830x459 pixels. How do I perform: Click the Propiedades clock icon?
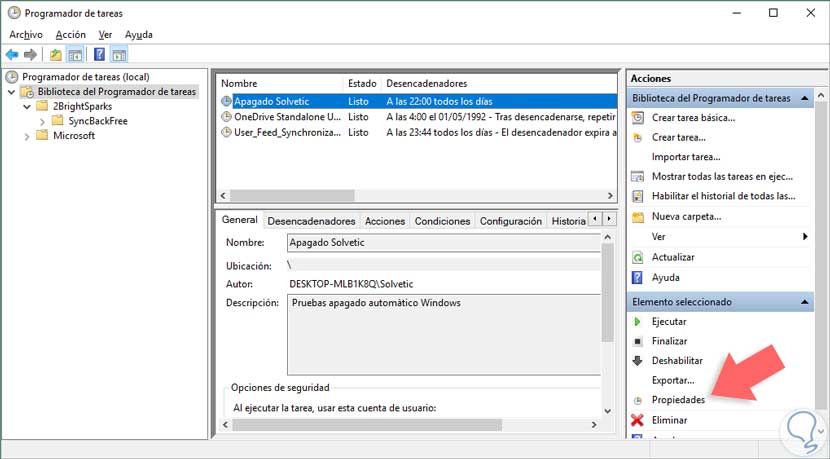click(x=638, y=400)
